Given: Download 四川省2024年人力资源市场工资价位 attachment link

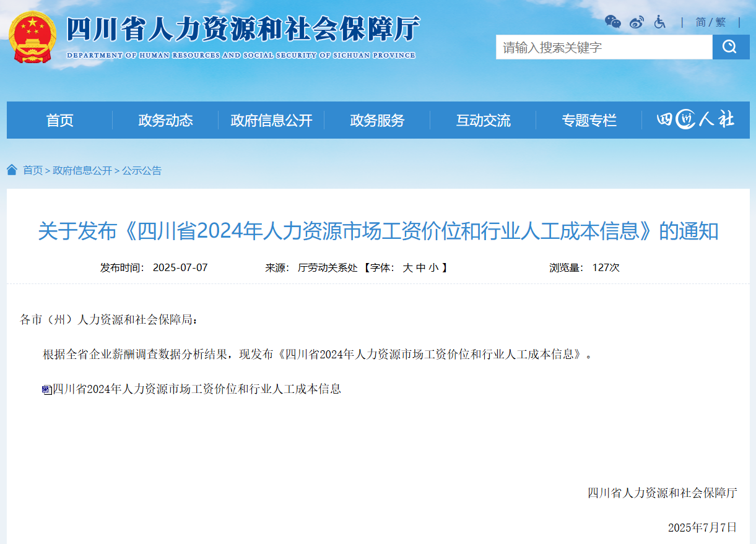Looking at the screenshot, I should (x=197, y=389).
